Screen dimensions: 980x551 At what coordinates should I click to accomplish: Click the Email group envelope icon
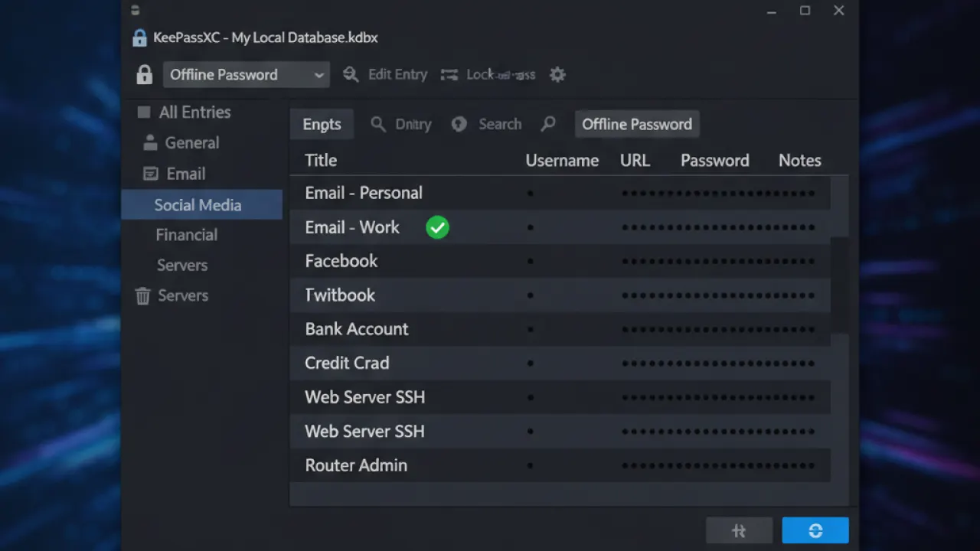pyautogui.click(x=151, y=174)
